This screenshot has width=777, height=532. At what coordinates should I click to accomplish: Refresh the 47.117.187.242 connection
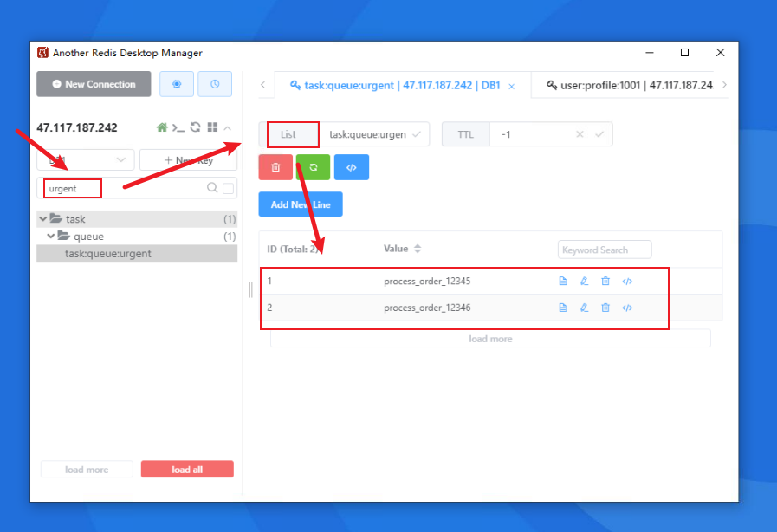click(196, 127)
